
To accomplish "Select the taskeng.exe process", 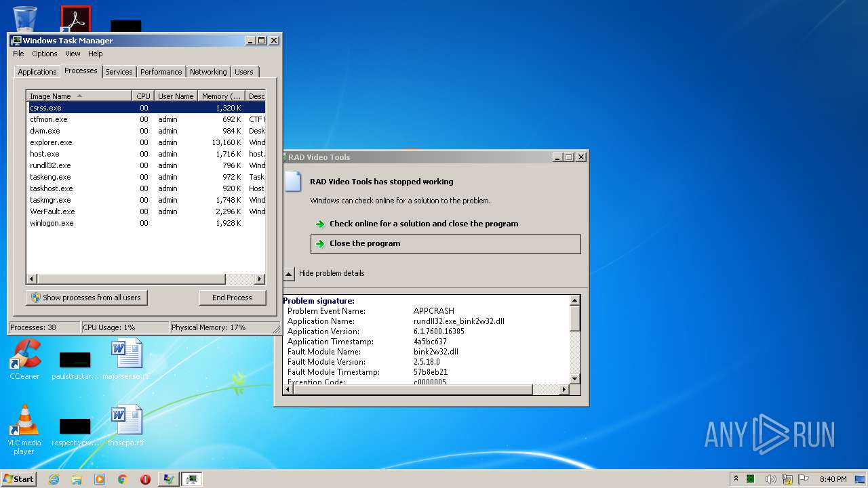I will tap(146, 177).
